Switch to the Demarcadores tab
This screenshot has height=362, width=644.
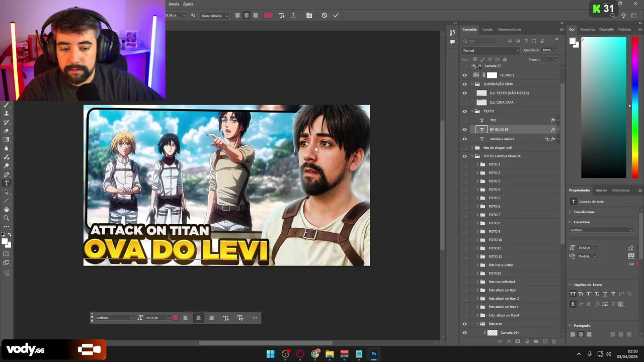[510, 29]
